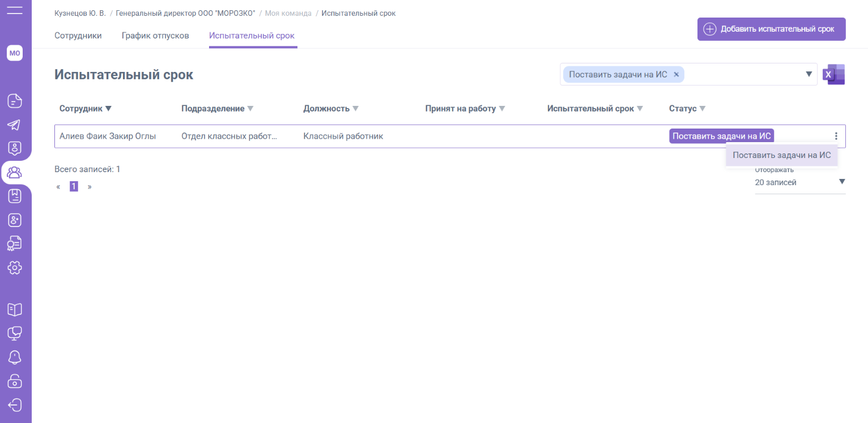Viewport: 868px width, 423px height.
Task: Click the certificate document icon in sidebar
Action: 15,243
